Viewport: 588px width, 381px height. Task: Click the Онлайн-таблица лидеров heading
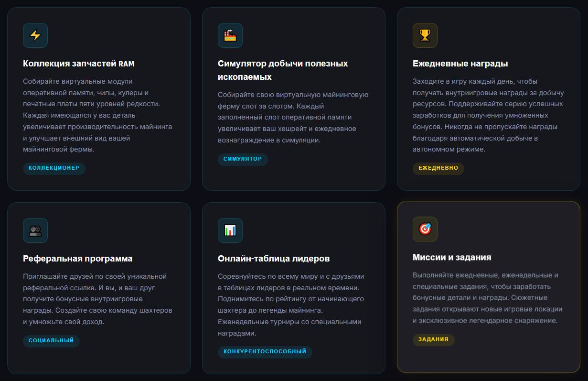point(274,259)
